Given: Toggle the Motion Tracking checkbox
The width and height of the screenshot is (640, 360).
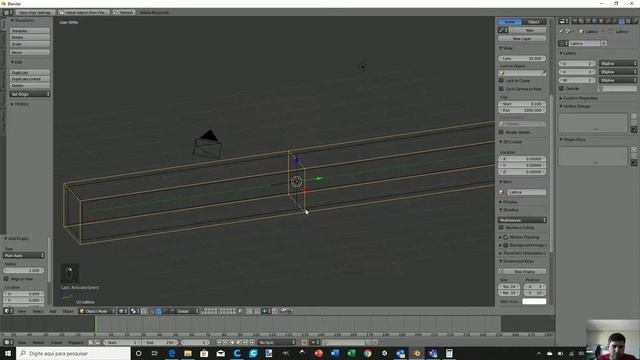Looking at the screenshot, I should [x=506, y=237].
